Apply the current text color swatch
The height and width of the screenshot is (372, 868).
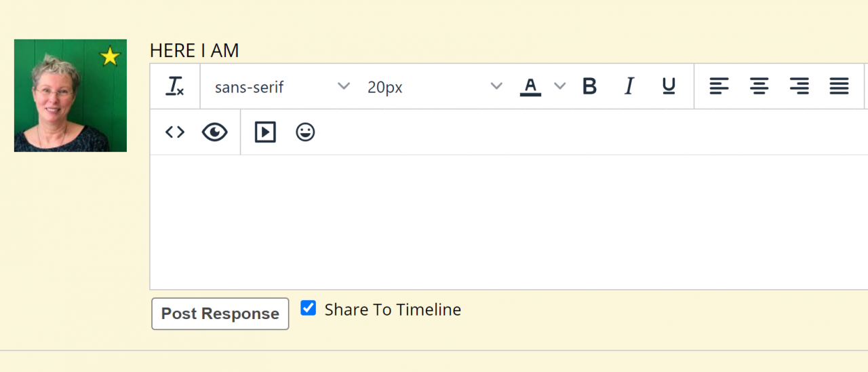(x=530, y=86)
